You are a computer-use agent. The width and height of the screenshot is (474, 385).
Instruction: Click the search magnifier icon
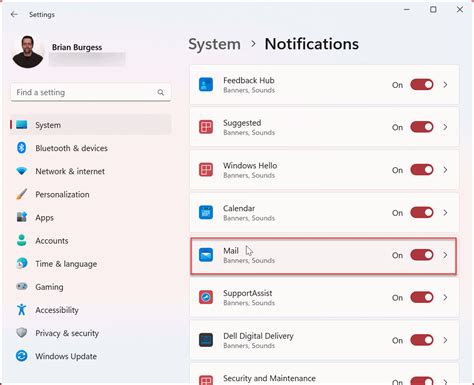[x=161, y=92]
